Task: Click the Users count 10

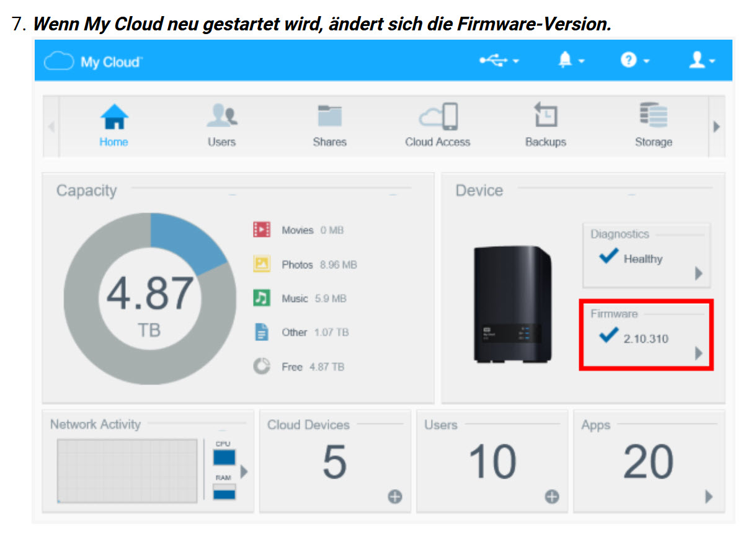Action: tap(492, 462)
